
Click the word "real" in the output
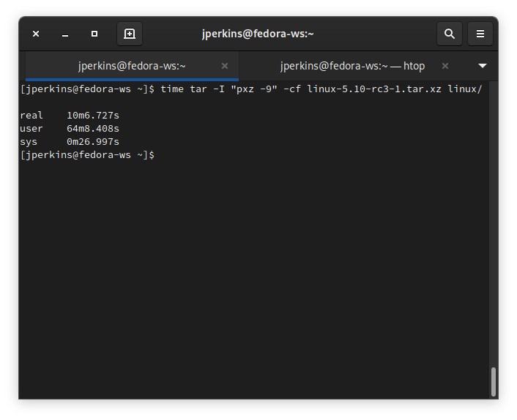[31, 116]
